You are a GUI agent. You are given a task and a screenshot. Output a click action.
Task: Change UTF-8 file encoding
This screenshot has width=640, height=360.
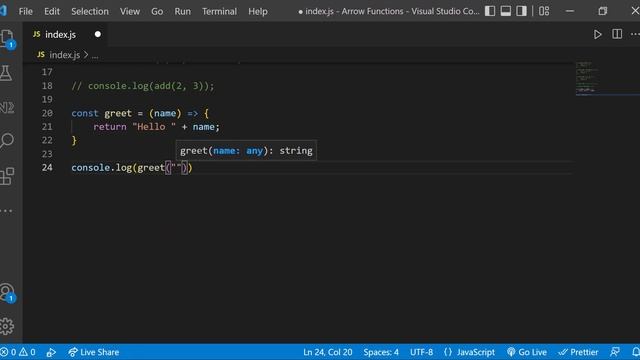click(421, 352)
